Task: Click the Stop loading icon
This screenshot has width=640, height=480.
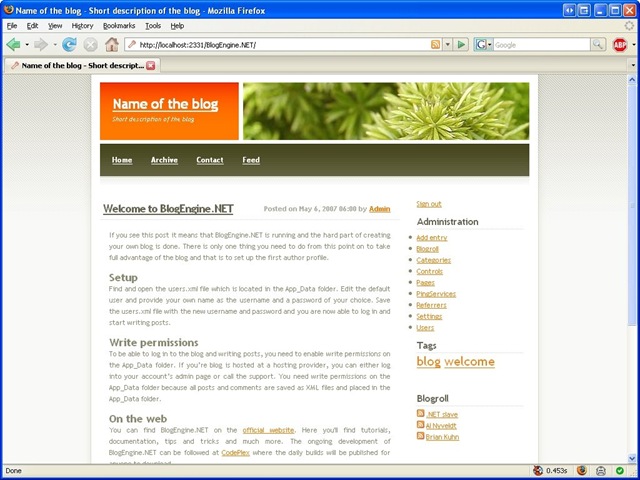Action: point(91,44)
